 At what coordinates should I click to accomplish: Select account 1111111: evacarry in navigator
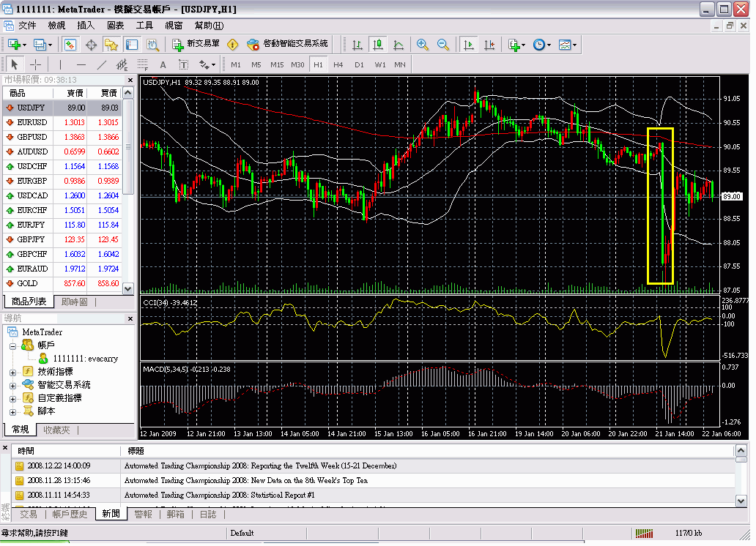click(x=84, y=359)
